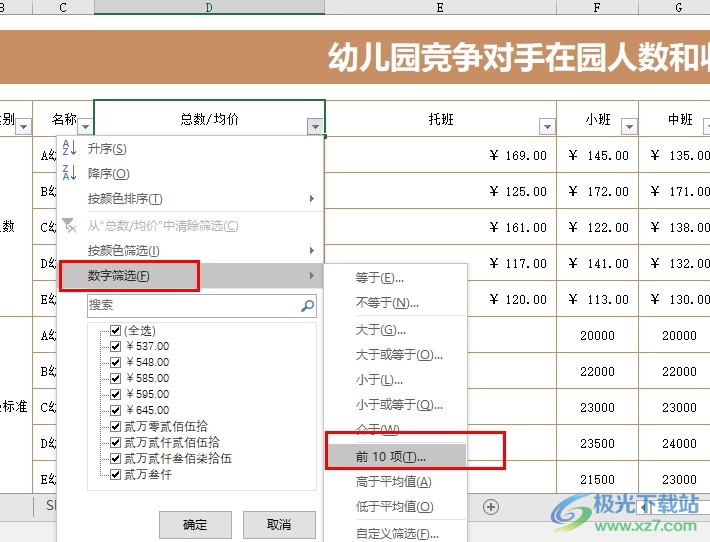Click the 总数/均价 header cell

click(209, 119)
